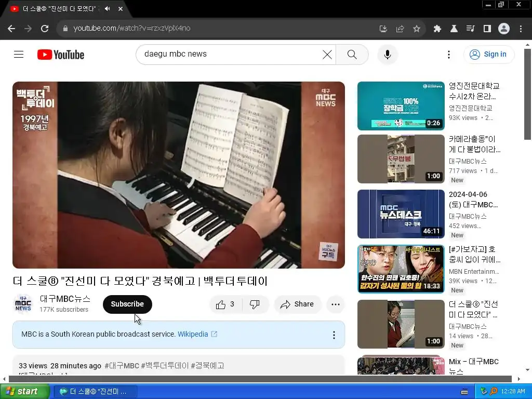Viewport: 532px width, 399px height.
Task: Start voice search with microphone icon
Action: coord(387,54)
